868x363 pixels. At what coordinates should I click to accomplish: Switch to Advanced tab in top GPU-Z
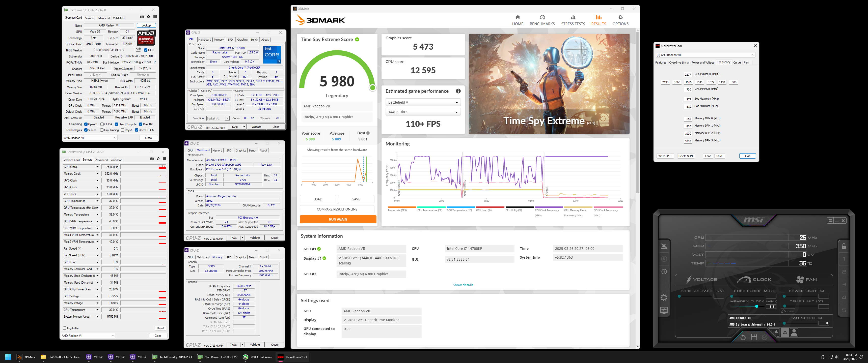click(x=104, y=18)
